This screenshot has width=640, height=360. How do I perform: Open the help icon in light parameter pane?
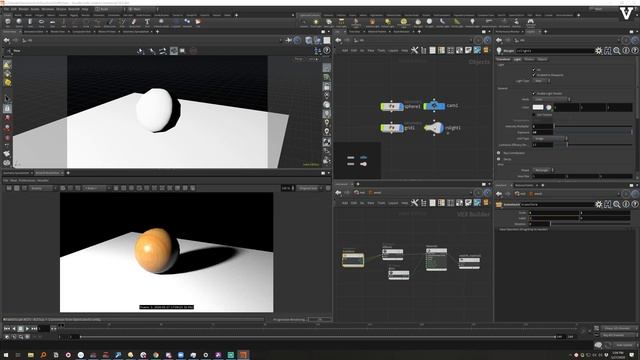[x=635, y=51]
